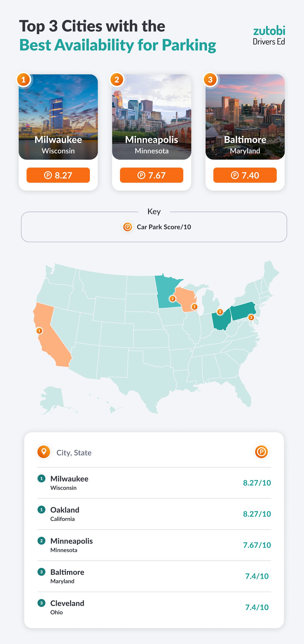This screenshot has height=644, width=304.
Task: Click the parking icon in the Key
Action: (x=128, y=227)
